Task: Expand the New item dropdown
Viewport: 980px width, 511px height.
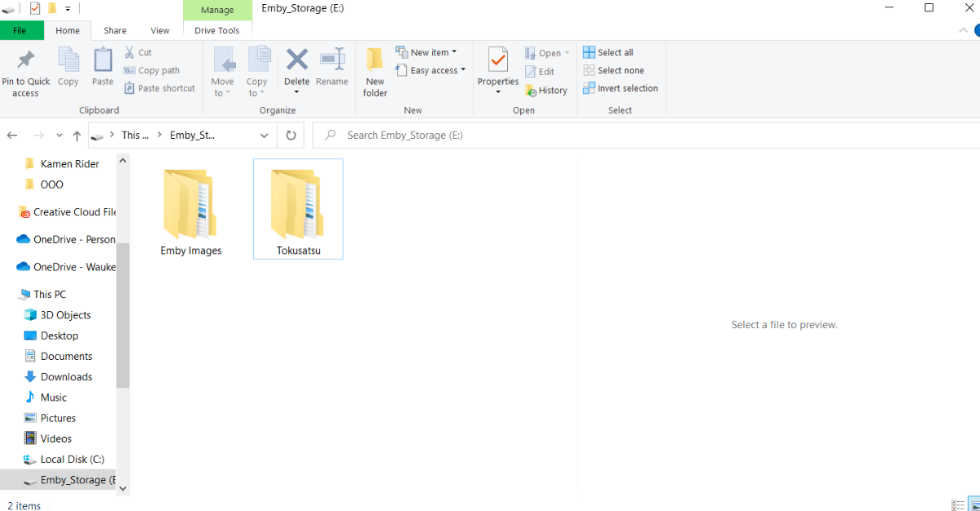Action: (x=429, y=51)
